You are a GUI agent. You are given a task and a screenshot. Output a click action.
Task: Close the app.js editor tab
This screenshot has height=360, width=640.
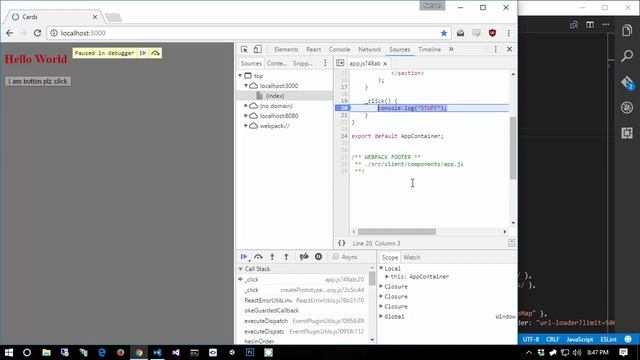tap(385, 64)
